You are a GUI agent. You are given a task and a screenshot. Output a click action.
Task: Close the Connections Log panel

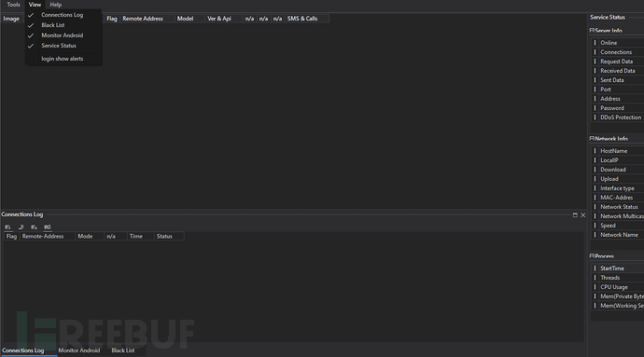click(x=582, y=215)
